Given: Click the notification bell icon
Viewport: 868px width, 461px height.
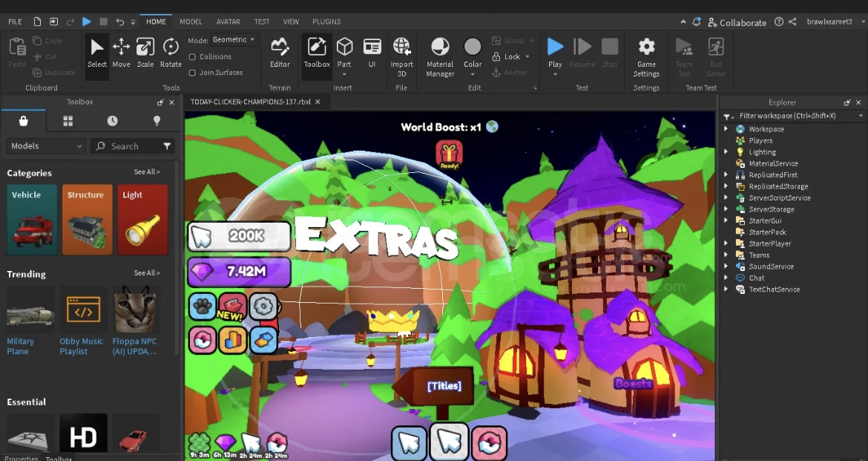Looking at the screenshot, I should (x=697, y=22).
